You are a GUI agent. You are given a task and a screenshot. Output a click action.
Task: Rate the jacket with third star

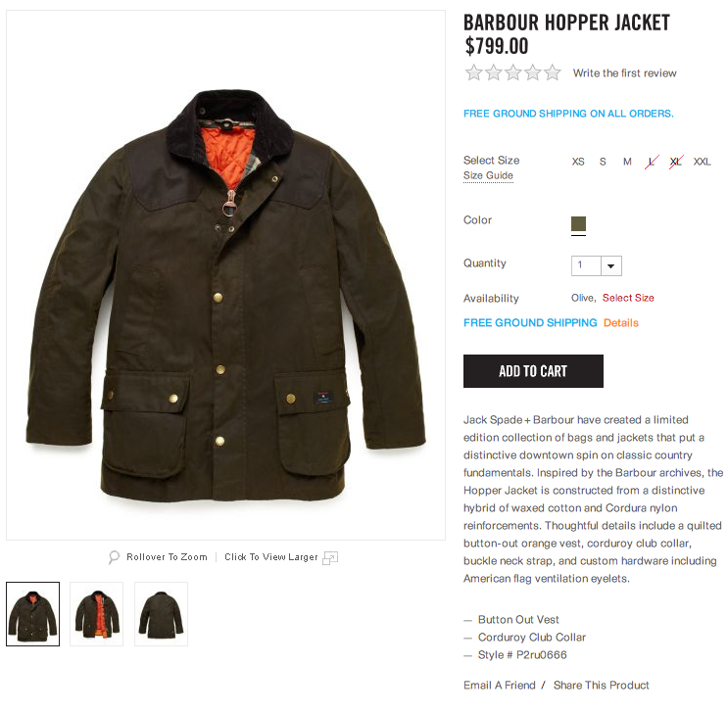513,72
